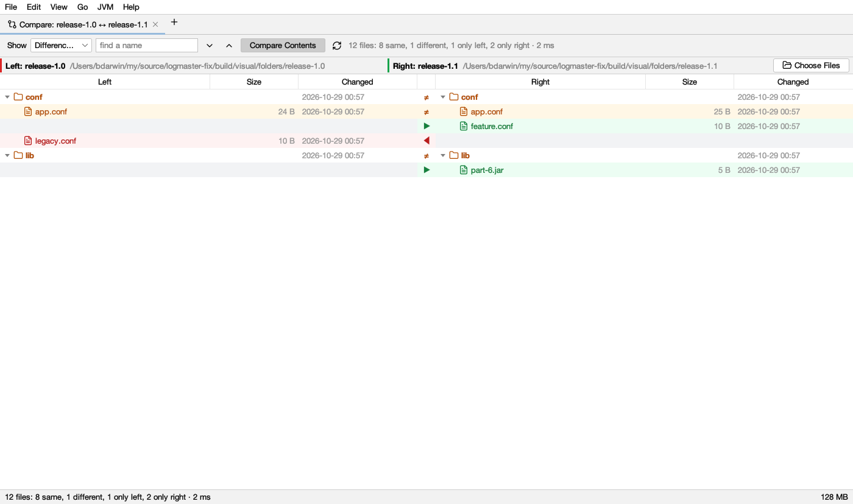Open the Go menu
Image resolution: width=853 pixels, height=504 pixels.
tap(83, 7)
